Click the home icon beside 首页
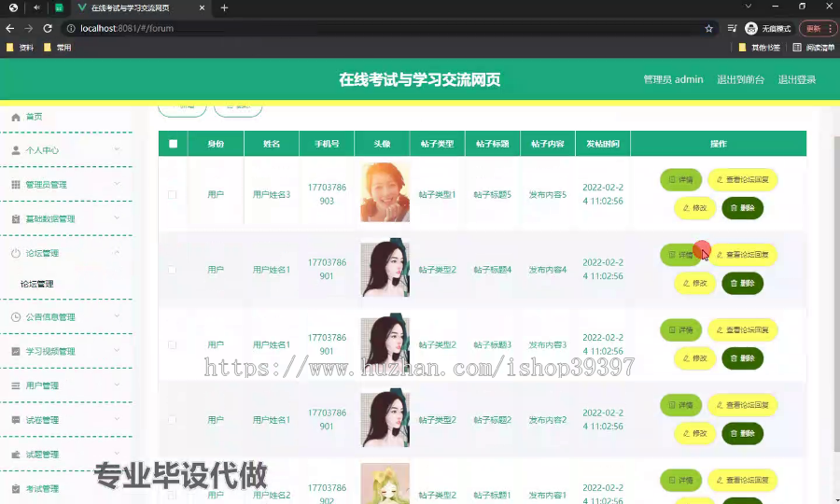 (x=16, y=117)
